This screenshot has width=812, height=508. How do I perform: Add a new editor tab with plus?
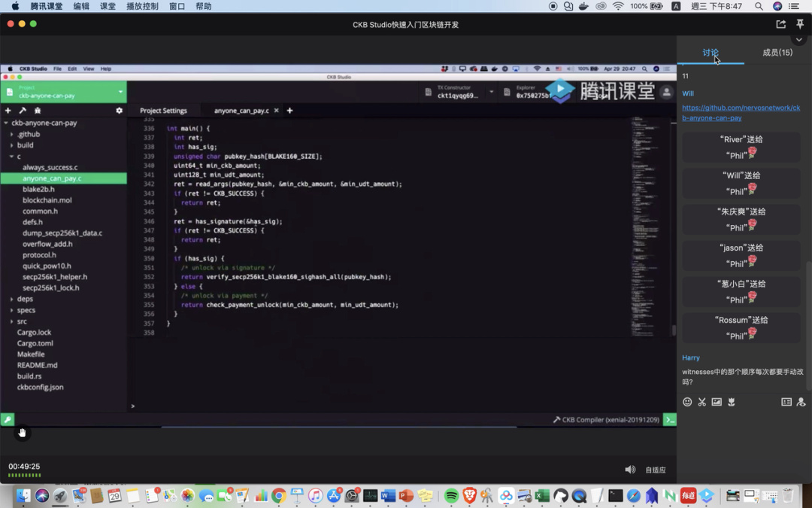pos(289,111)
